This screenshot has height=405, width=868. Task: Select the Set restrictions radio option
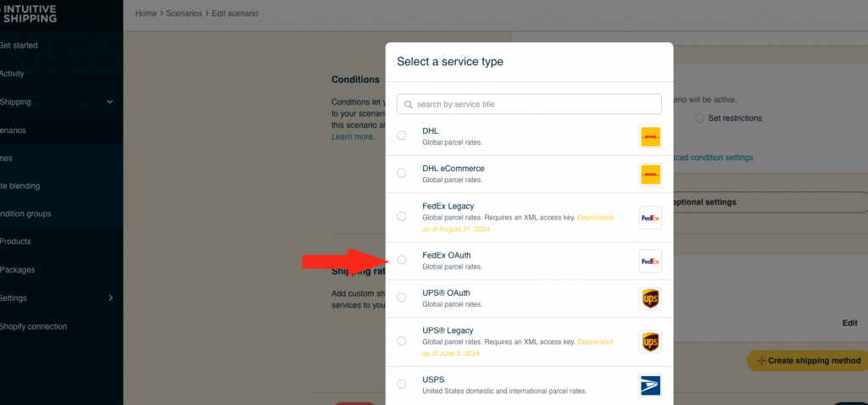coord(699,119)
